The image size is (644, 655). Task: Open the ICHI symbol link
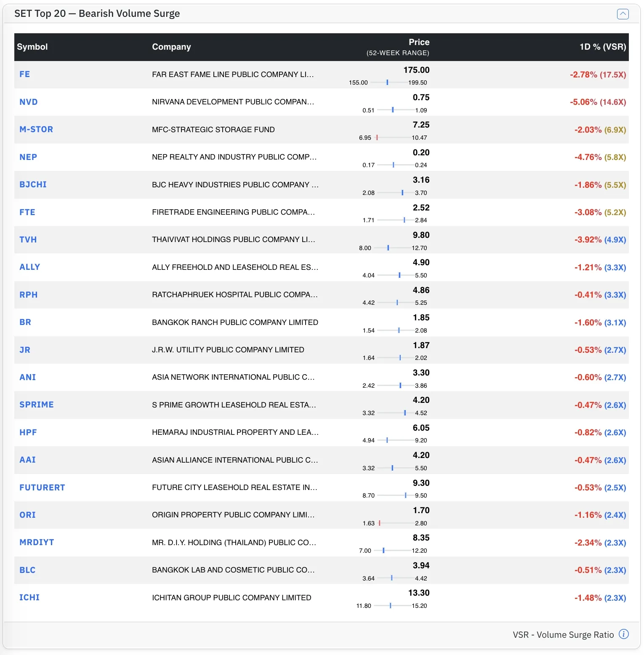coord(29,597)
